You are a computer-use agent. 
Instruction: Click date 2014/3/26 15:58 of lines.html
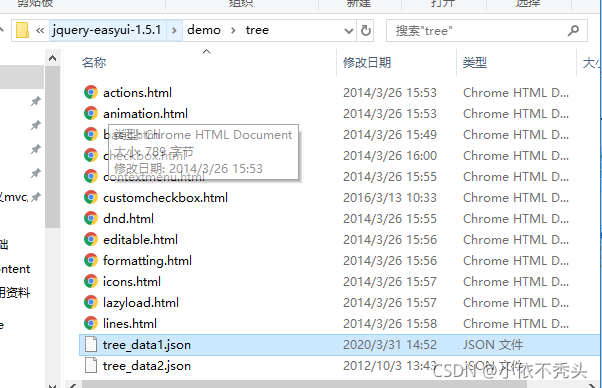pyautogui.click(x=390, y=324)
